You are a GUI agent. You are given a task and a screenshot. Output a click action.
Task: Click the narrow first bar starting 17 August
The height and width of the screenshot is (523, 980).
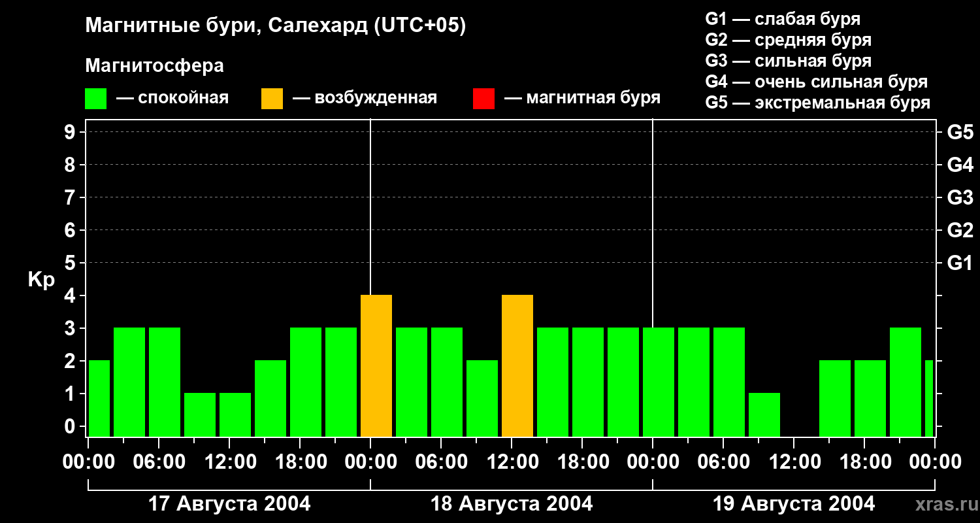pyautogui.click(x=99, y=398)
